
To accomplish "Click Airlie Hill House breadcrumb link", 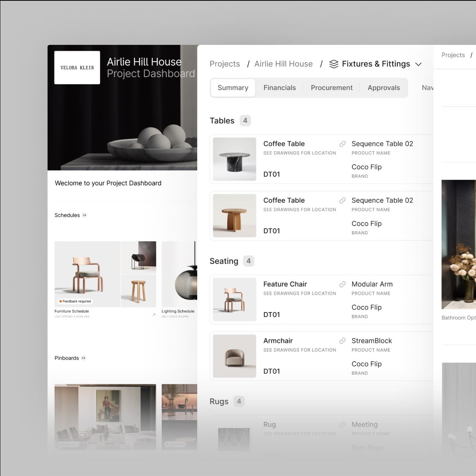I will (284, 64).
